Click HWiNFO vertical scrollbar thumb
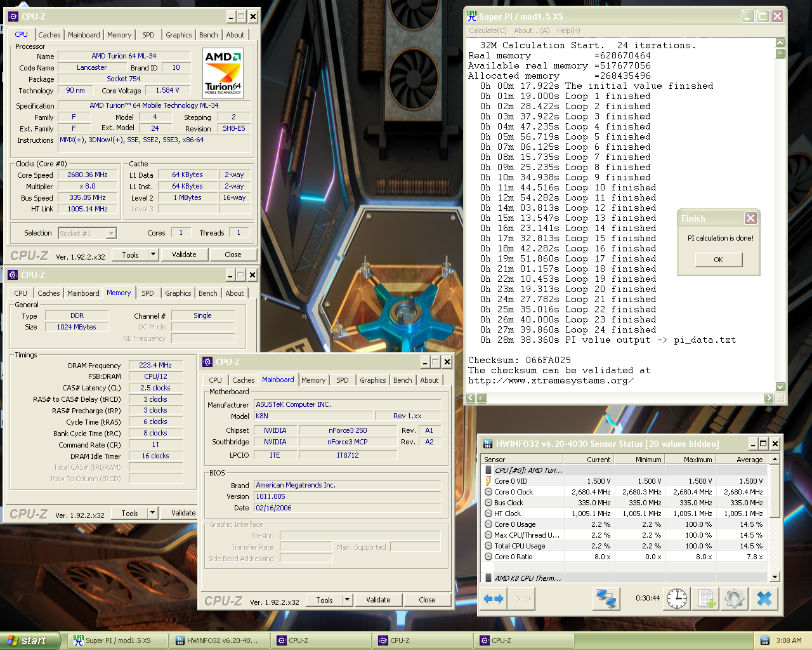Viewport: 812px width, 650px height. pos(775,491)
